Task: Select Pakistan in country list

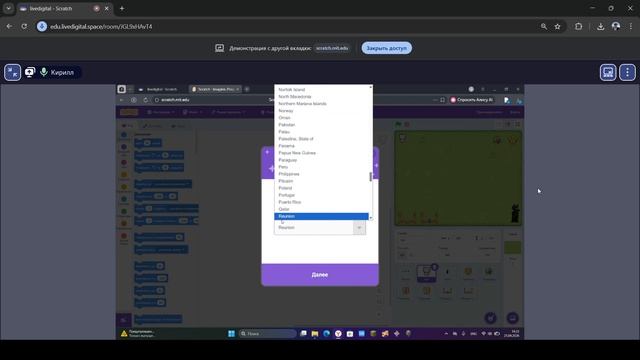Action: pyautogui.click(x=321, y=124)
